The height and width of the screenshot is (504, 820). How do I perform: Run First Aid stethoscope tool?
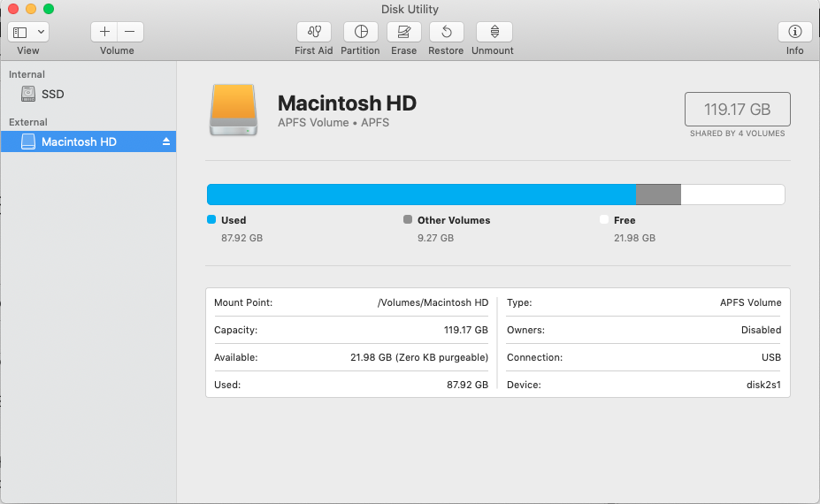point(314,32)
